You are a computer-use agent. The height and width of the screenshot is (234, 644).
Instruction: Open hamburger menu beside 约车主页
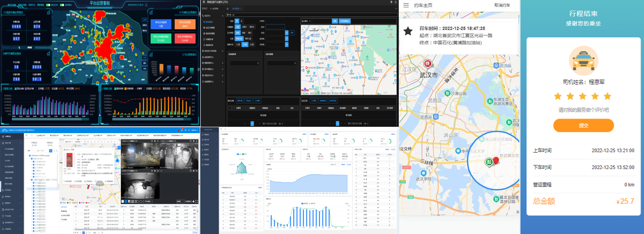pos(406,5)
